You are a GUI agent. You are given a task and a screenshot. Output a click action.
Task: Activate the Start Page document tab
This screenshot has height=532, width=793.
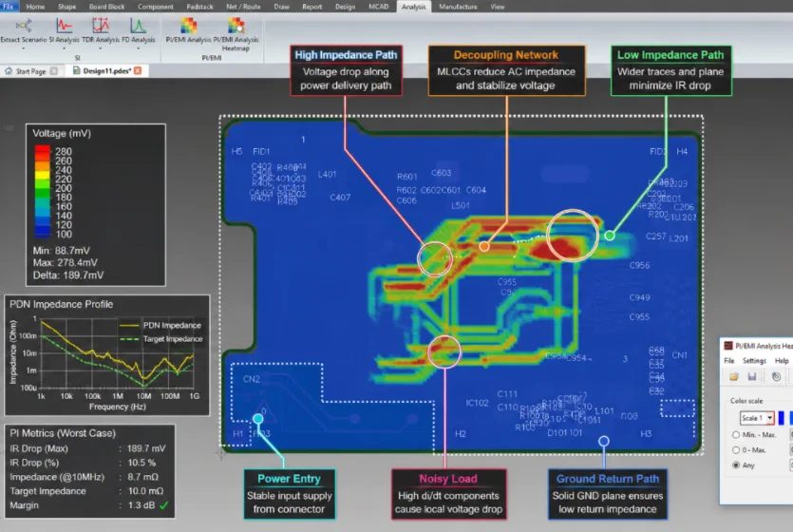(x=30, y=71)
